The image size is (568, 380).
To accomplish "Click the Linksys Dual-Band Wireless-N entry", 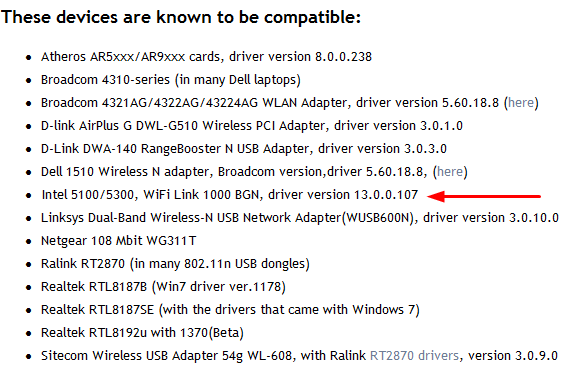I will point(300,218).
